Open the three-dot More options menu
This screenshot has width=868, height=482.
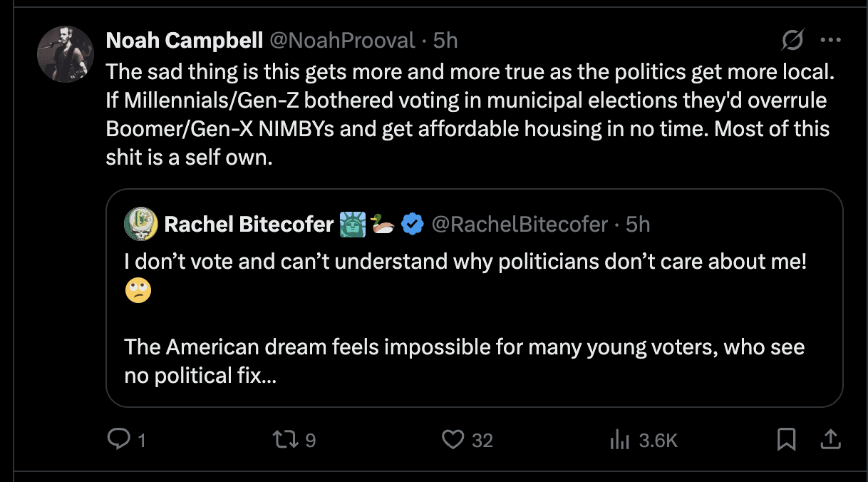pyautogui.click(x=830, y=41)
